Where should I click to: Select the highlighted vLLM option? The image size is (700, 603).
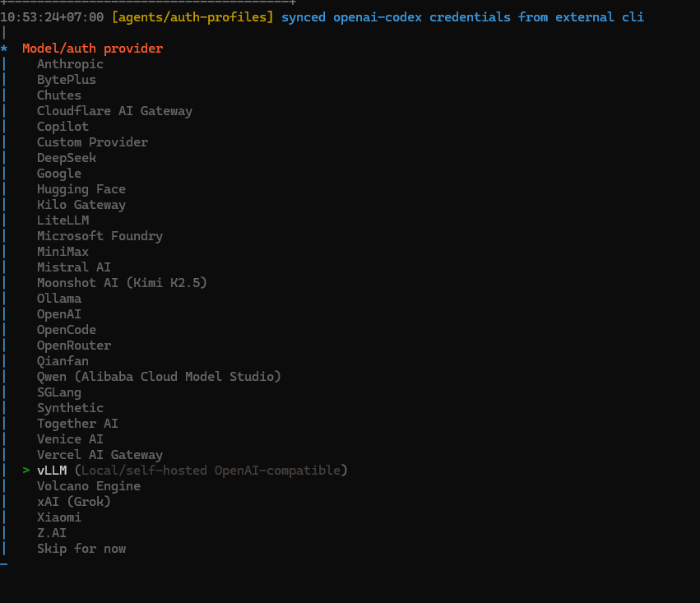[x=52, y=471]
